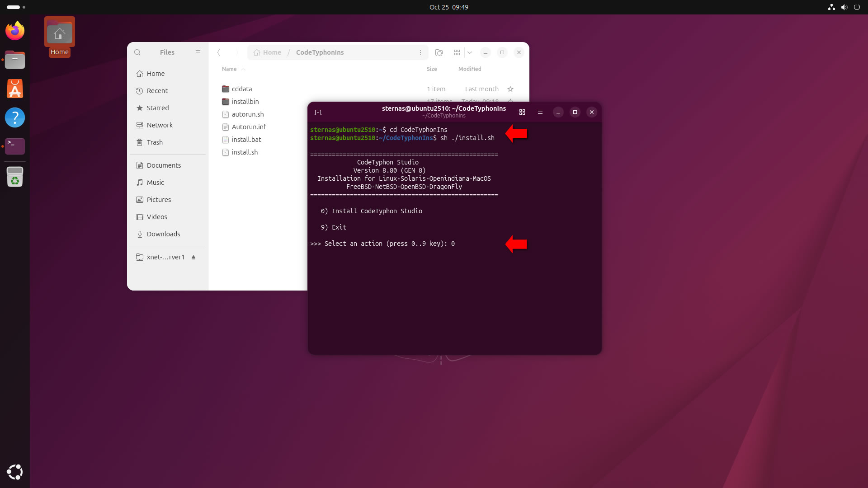Screen dimensions: 868x488
Task: Open the Files sidebar hamburger menu
Action: [x=198, y=52]
